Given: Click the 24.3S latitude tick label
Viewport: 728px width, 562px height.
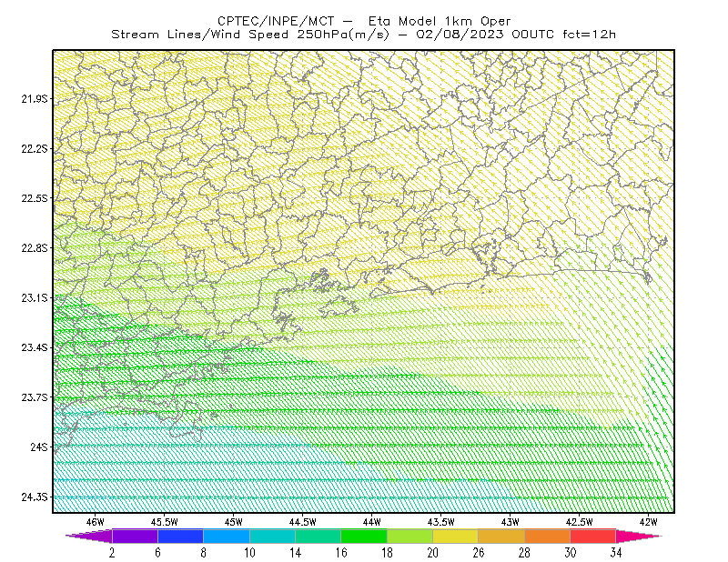Looking at the screenshot, I should pos(35,497).
